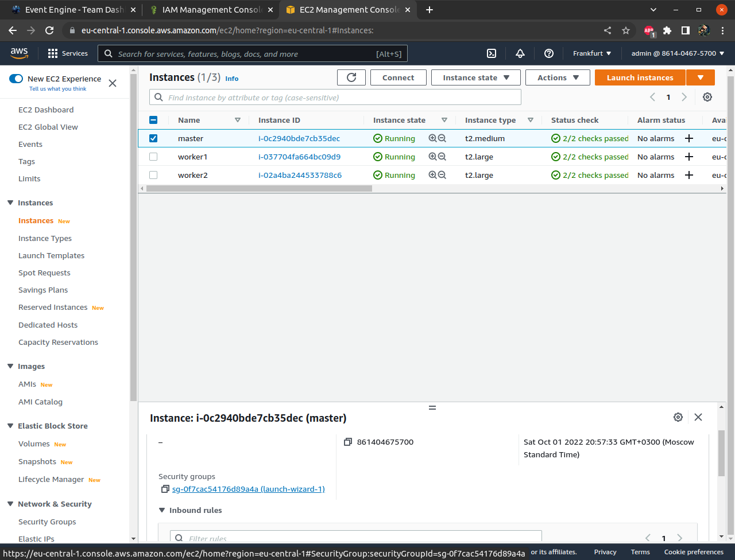
Task: Collapse the Instances sidebar section
Action: tap(10, 203)
